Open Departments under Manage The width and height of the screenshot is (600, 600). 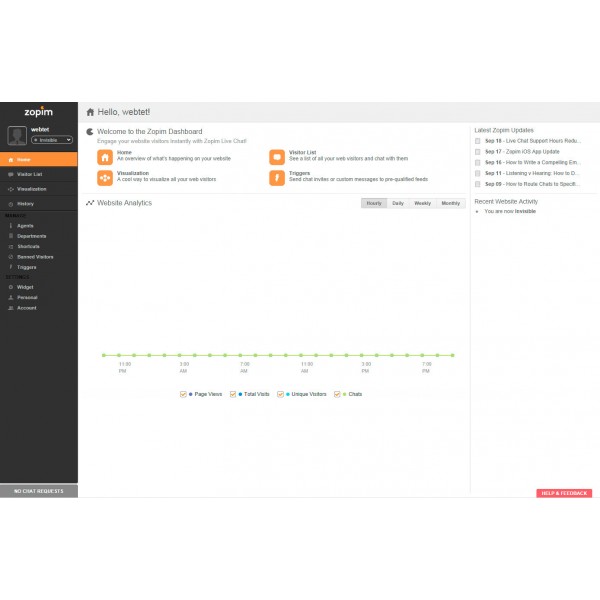tap(31, 236)
